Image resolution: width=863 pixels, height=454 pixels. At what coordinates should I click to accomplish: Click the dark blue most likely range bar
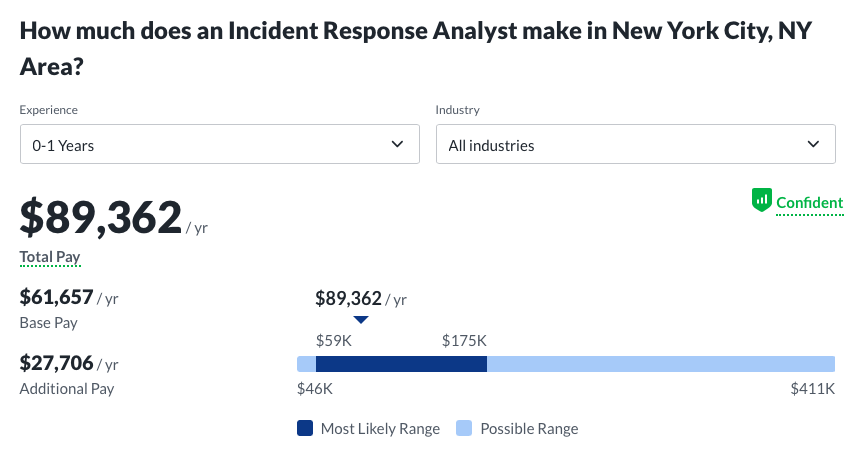[401, 364]
